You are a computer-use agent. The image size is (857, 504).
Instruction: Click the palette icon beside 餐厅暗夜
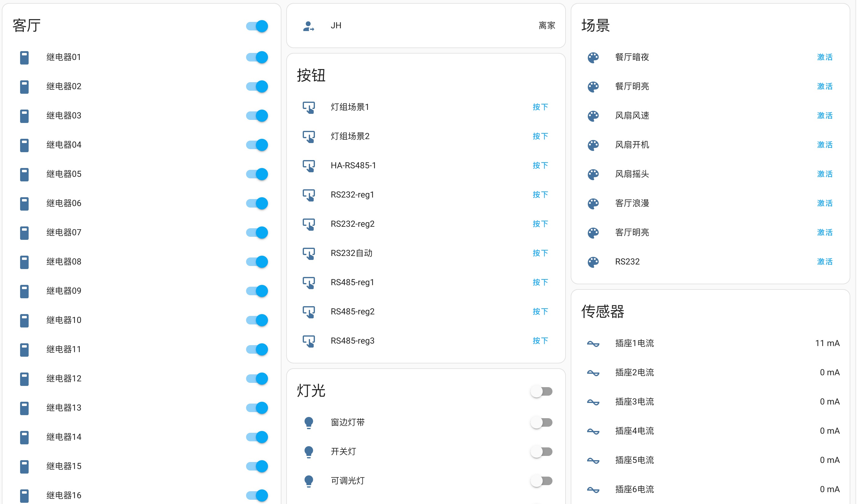coord(593,58)
